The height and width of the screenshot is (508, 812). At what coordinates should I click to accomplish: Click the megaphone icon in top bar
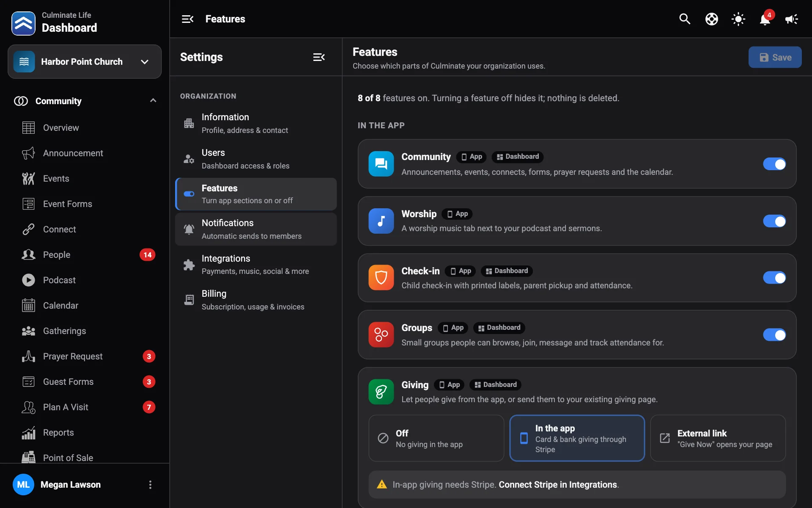(792, 19)
